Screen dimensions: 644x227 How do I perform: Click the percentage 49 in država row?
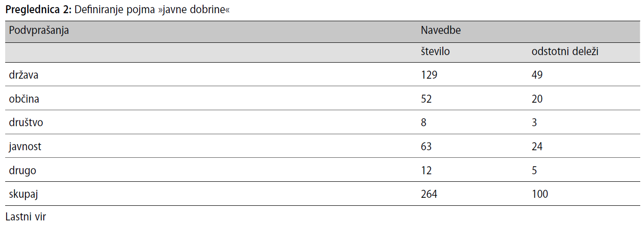click(537, 75)
